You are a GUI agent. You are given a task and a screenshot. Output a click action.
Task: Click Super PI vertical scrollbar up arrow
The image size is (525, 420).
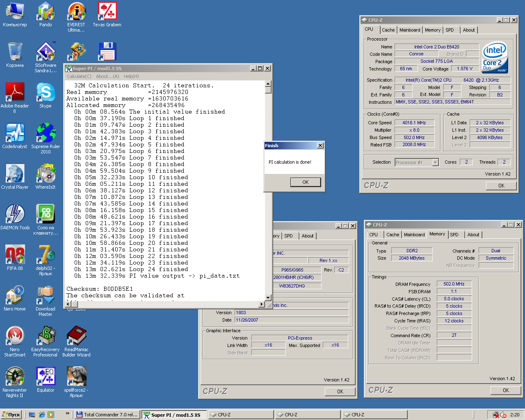(x=268, y=84)
